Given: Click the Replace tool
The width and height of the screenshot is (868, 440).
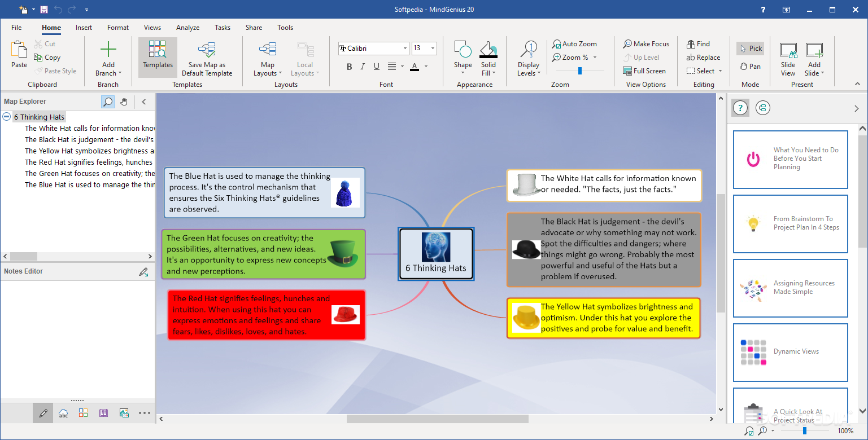Looking at the screenshot, I should pyautogui.click(x=703, y=58).
